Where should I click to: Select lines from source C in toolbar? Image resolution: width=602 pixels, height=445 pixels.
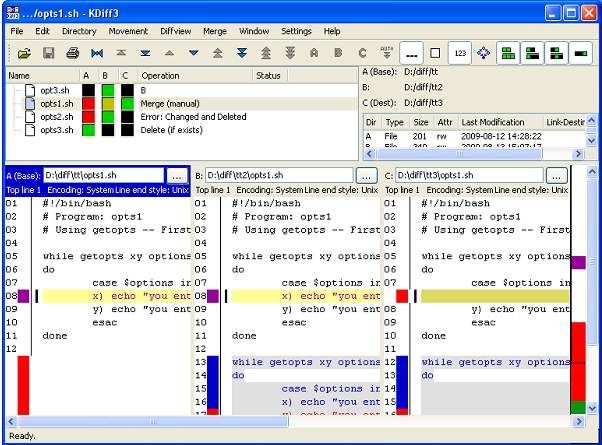361,52
